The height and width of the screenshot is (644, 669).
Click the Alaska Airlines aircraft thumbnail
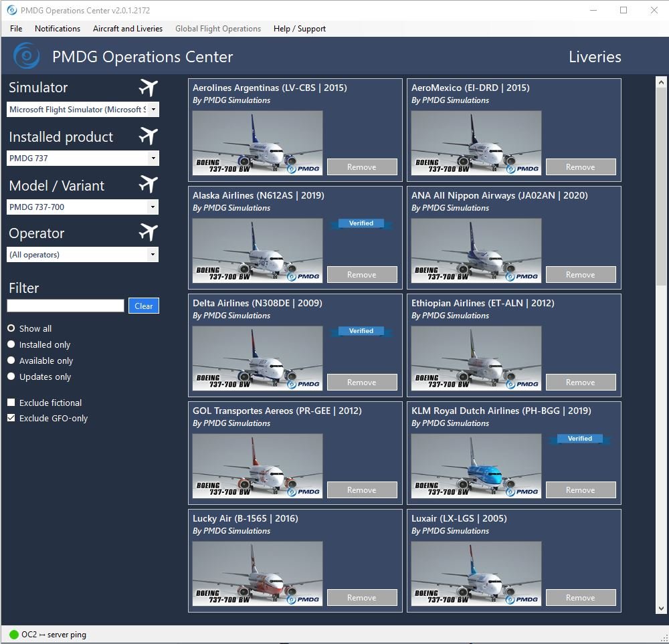click(258, 251)
